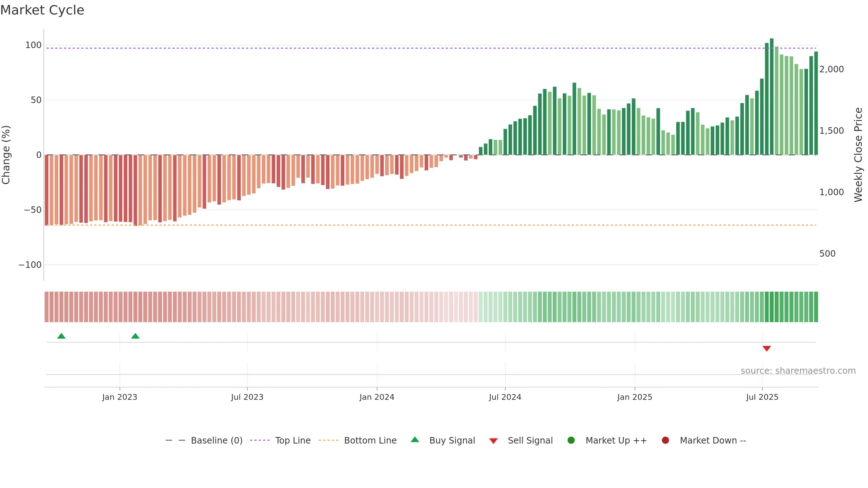
Task: Select the first buy signal marker in late 2022
Action: [x=61, y=336]
